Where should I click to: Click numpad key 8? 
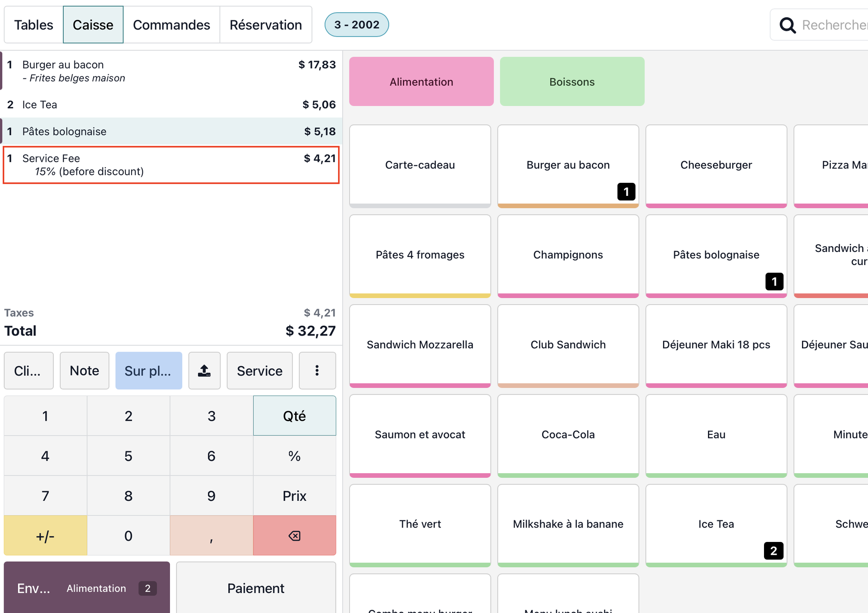(128, 495)
